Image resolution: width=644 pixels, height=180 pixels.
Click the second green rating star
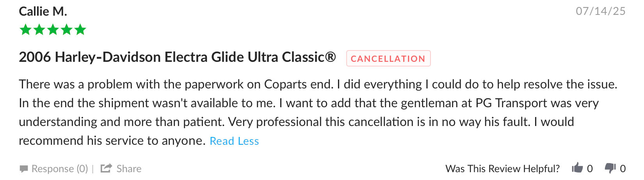[39, 30]
